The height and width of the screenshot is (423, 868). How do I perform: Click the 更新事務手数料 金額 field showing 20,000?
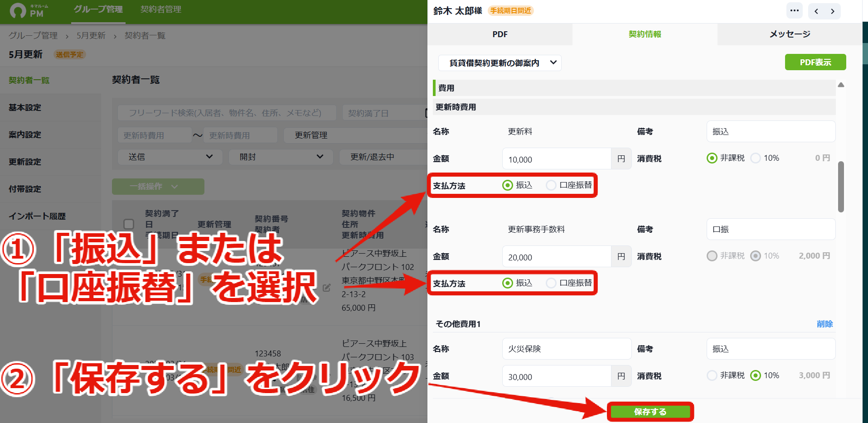click(557, 257)
